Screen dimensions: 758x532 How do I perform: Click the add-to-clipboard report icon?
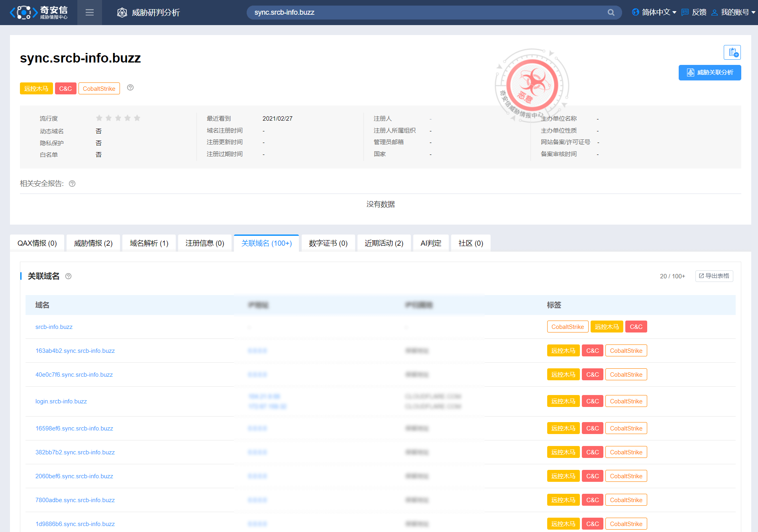click(732, 52)
